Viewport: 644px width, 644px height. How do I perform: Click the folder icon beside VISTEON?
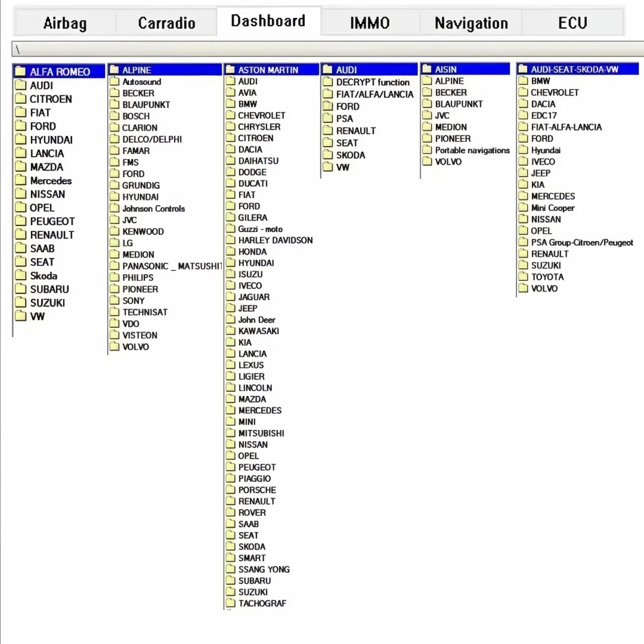[114, 335]
